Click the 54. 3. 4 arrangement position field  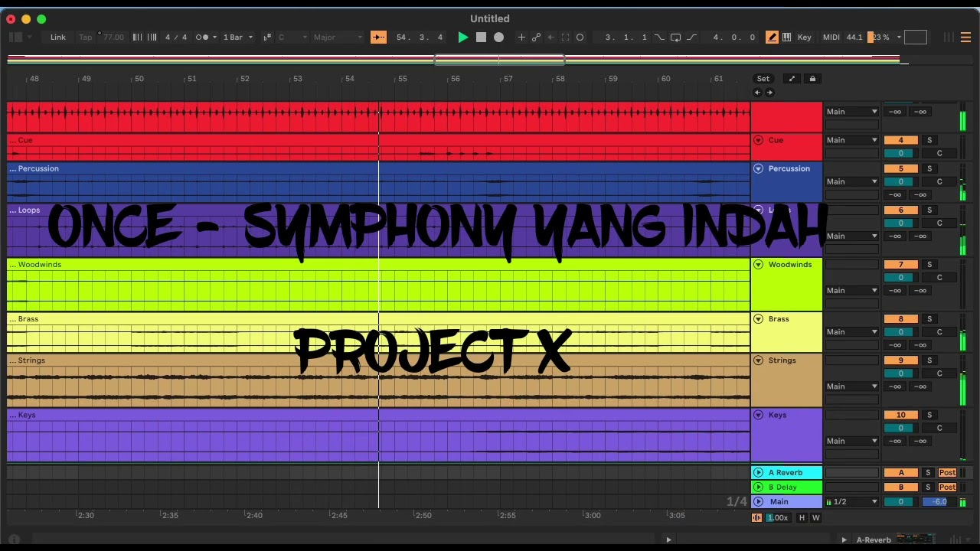tap(420, 37)
